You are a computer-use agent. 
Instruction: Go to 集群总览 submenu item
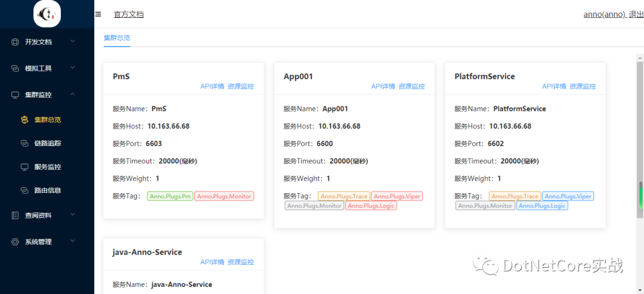coord(47,120)
